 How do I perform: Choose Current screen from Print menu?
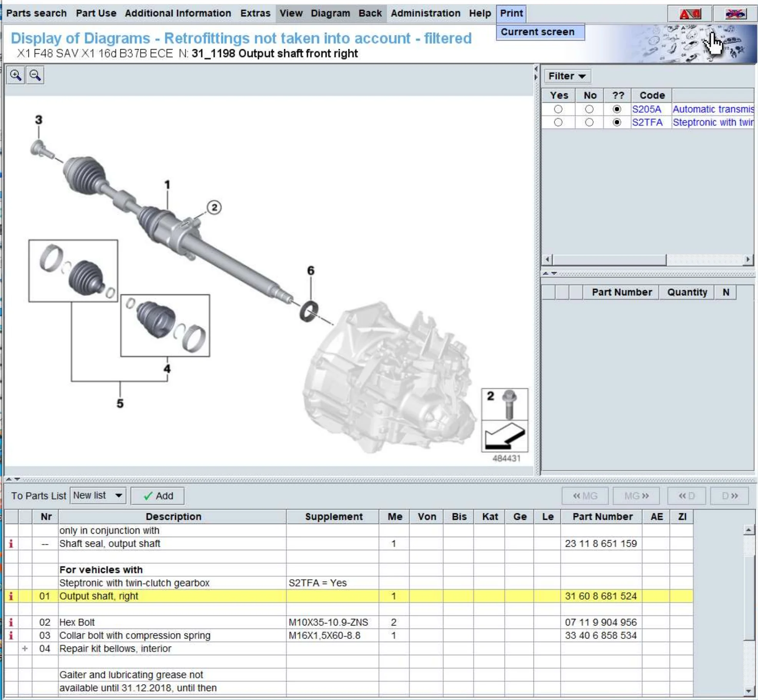[x=540, y=32]
